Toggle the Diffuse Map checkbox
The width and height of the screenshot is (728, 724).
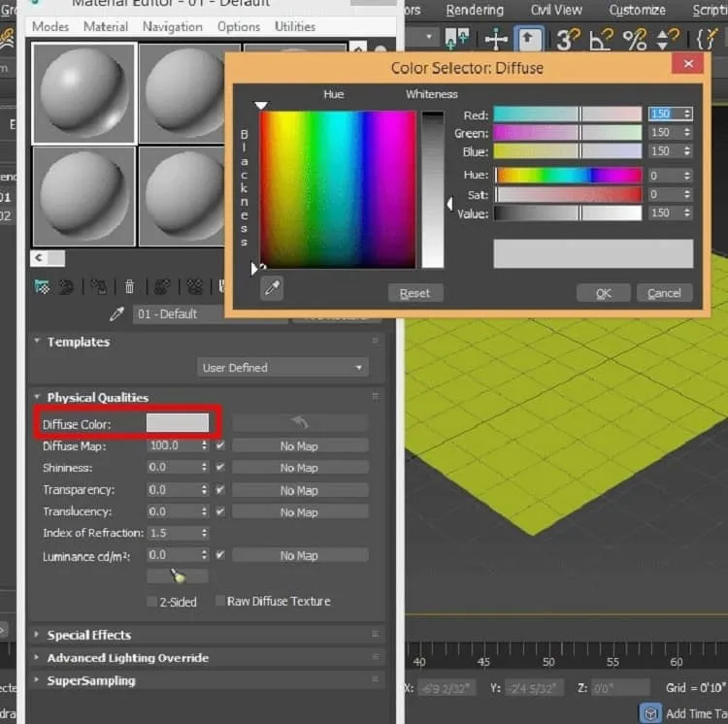pos(220,445)
